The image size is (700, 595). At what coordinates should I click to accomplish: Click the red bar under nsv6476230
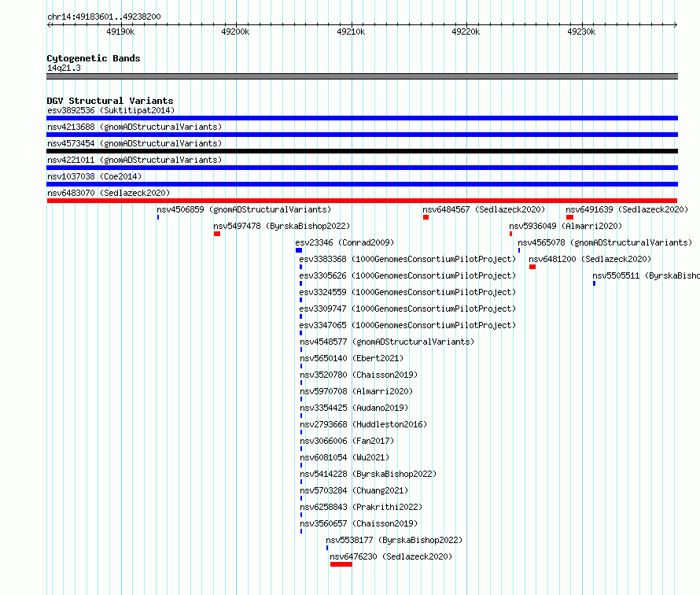click(341, 564)
